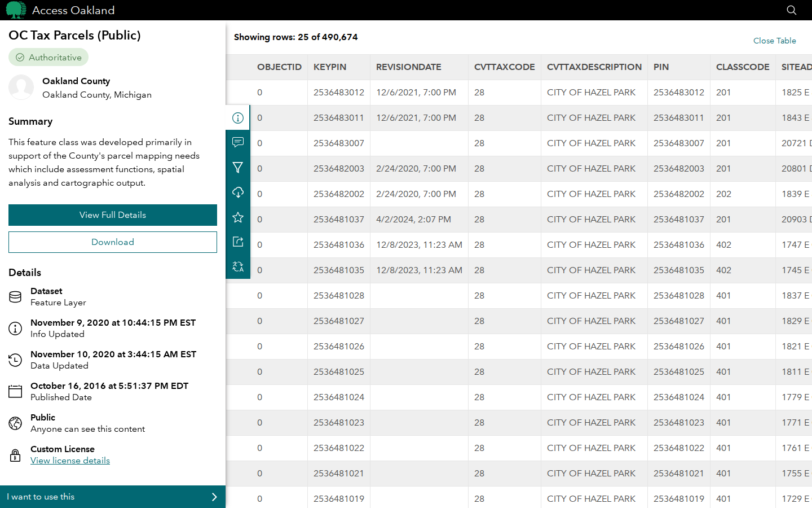Click View Full Details button

coord(113,215)
